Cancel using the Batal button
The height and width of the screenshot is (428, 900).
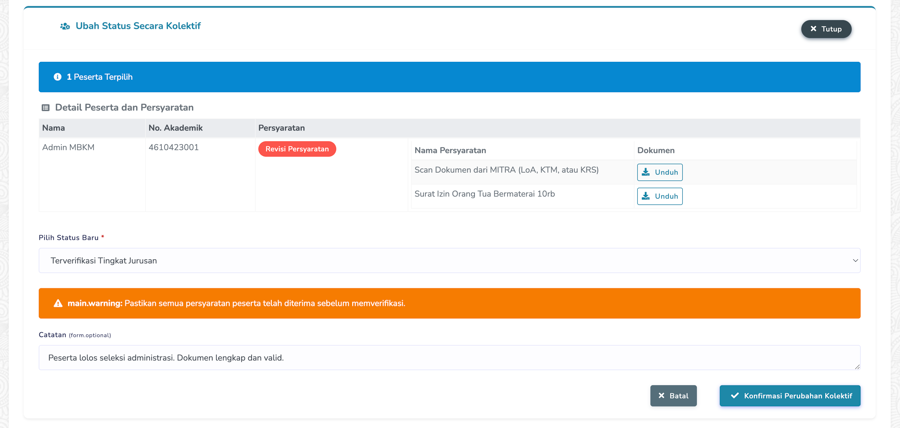click(x=673, y=396)
